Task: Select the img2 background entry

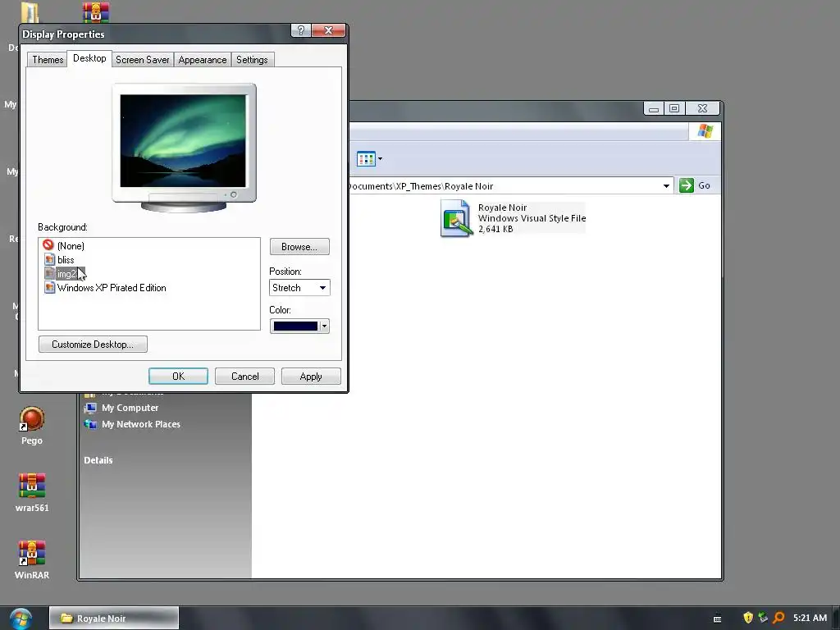Action: (67, 274)
